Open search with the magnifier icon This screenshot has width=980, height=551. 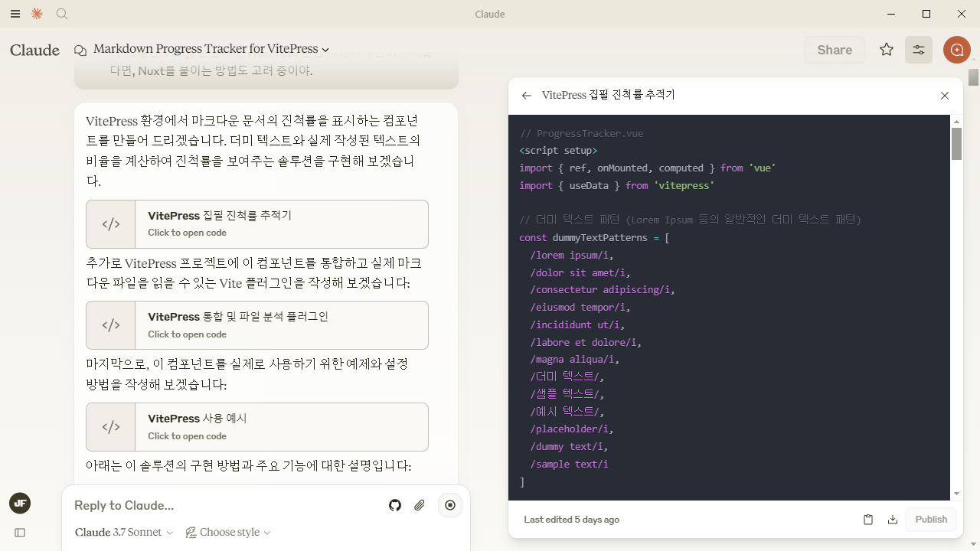[62, 14]
